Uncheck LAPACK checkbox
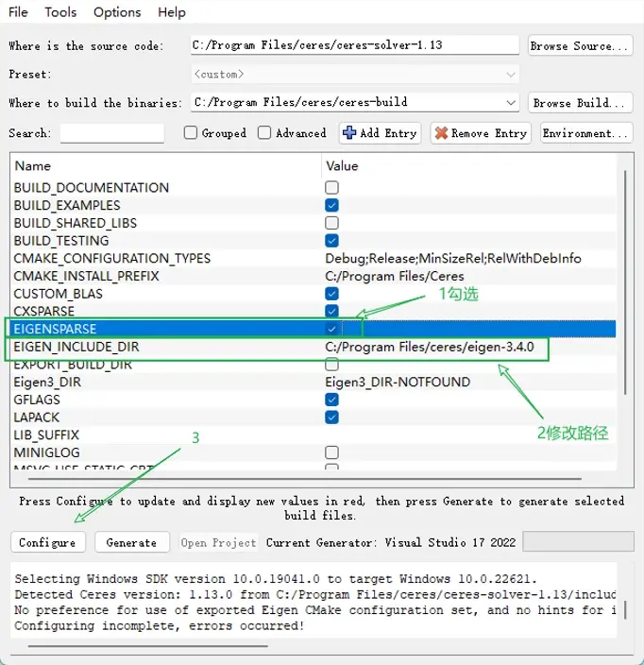This screenshot has width=644, height=665. 331,418
